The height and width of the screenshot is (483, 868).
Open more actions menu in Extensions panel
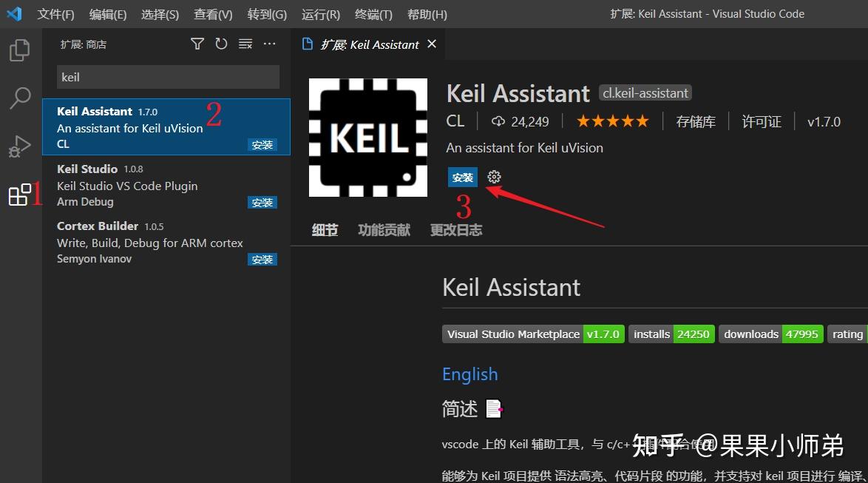269,44
